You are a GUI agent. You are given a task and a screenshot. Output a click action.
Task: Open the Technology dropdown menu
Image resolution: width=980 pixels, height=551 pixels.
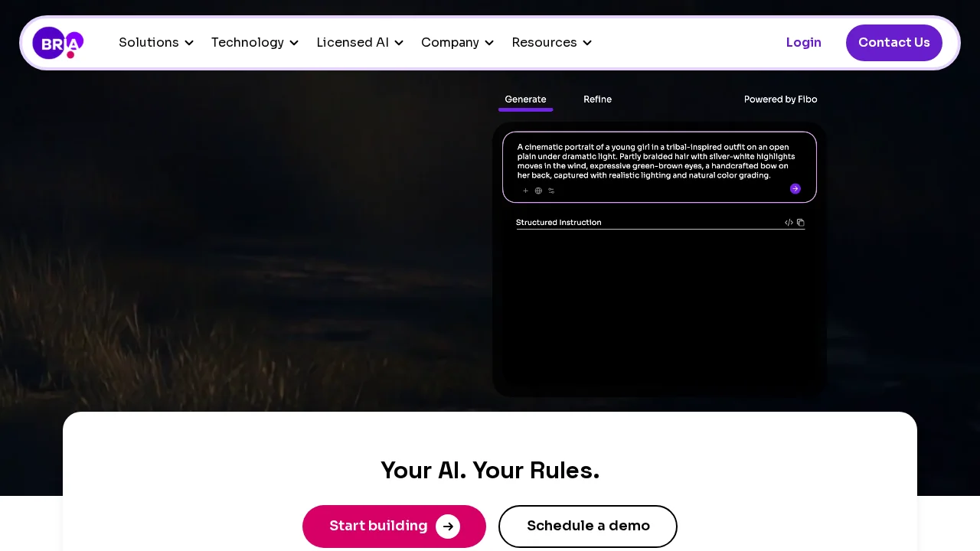coord(255,43)
